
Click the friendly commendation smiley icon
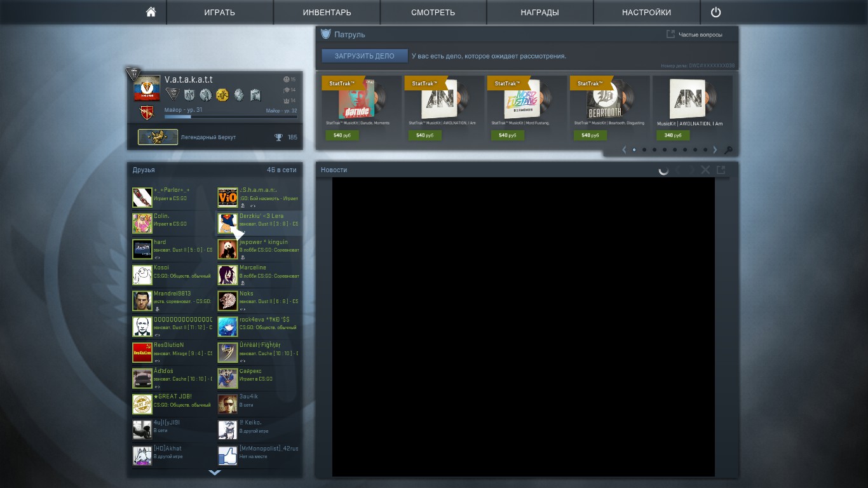[x=286, y=79]
